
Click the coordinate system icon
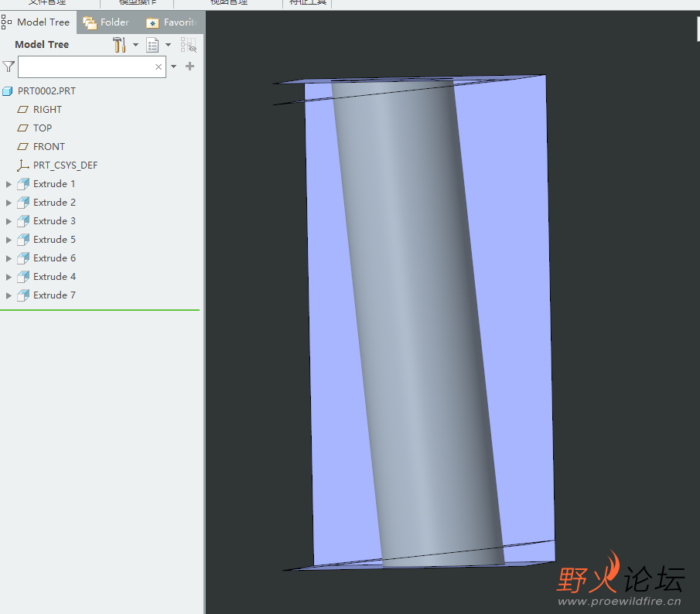(22, 165)
